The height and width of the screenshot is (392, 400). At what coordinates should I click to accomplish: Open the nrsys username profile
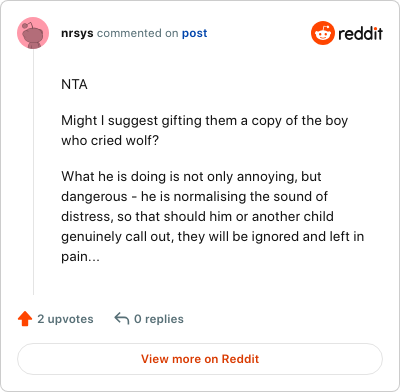coord(77,33)
